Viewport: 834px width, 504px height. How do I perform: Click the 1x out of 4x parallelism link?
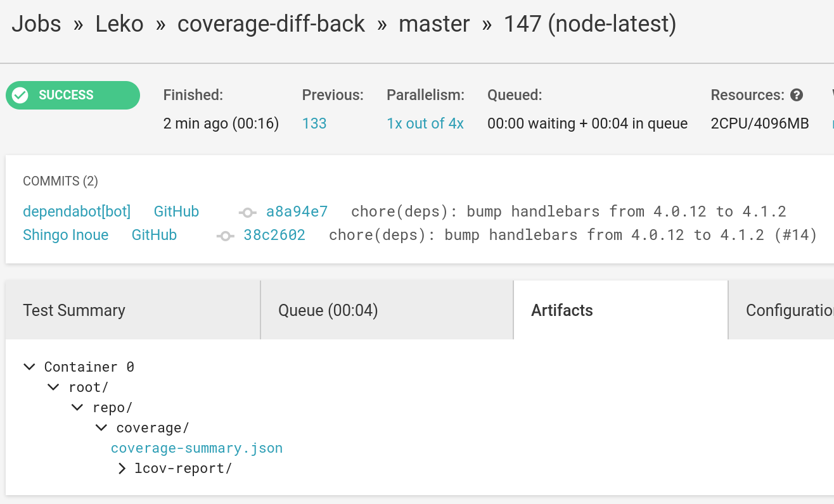(425, 123)
